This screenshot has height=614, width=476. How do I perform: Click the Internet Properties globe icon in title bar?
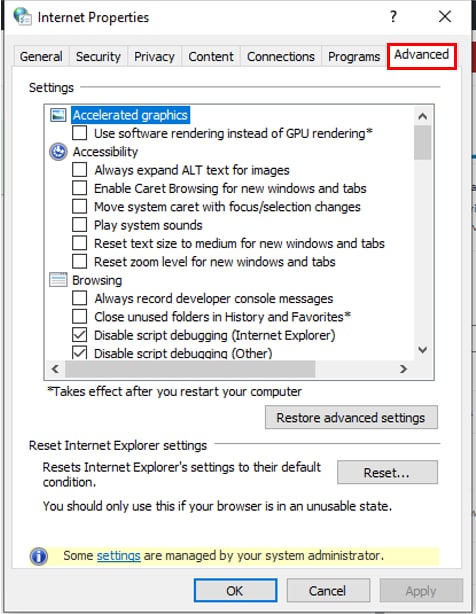(22, 17)
